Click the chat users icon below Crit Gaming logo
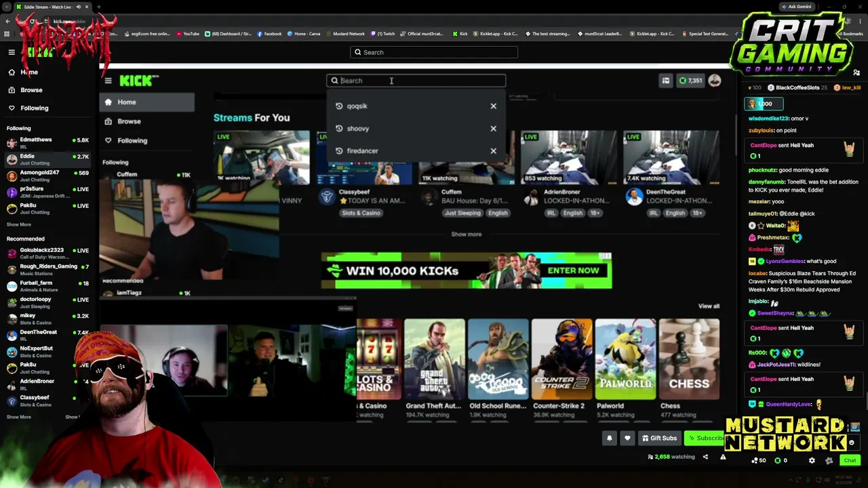The height and width of the screenshot is (488, 868). (x=856, y=73)
